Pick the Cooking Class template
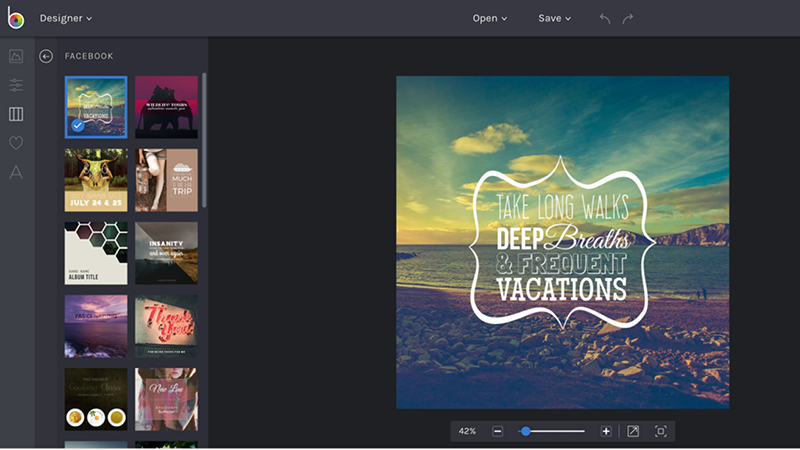The image size is (800, 450). tap(96, 399)
